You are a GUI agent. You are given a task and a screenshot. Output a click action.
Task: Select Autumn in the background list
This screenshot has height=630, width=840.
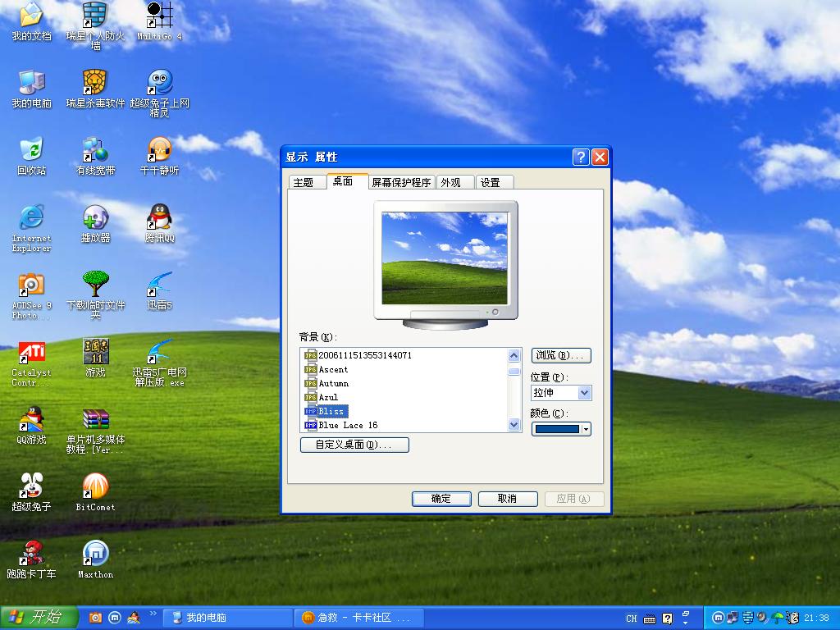coord(333,383)
